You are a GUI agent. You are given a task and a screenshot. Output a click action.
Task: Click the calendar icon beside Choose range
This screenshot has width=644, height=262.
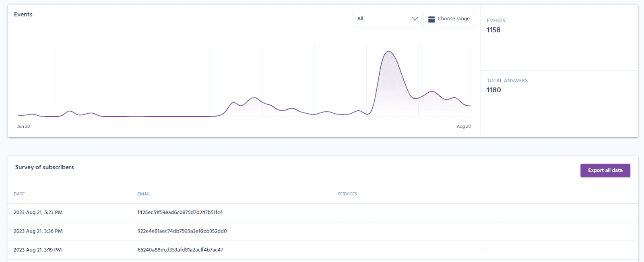point(431,19)
